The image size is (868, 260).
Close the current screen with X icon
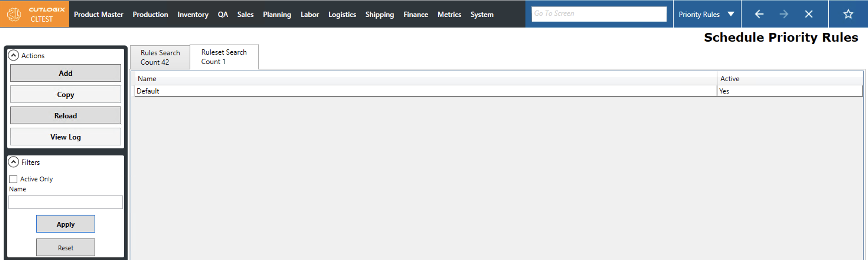[808, 14]
